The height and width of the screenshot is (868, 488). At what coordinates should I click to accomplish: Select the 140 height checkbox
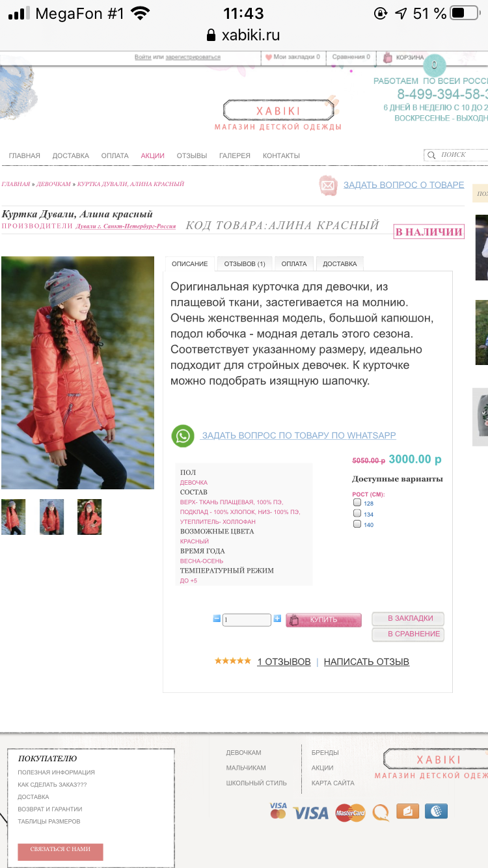[x=357, y=524]
